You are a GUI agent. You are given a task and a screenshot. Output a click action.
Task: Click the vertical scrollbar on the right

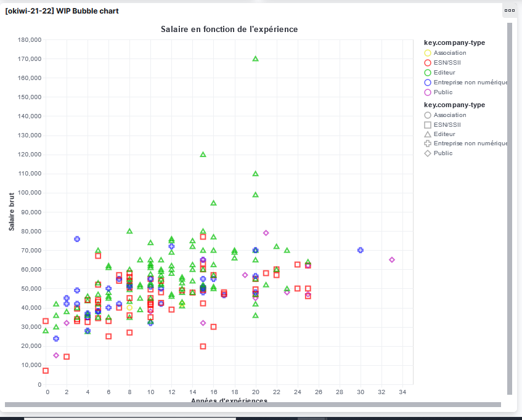point(509,209)
